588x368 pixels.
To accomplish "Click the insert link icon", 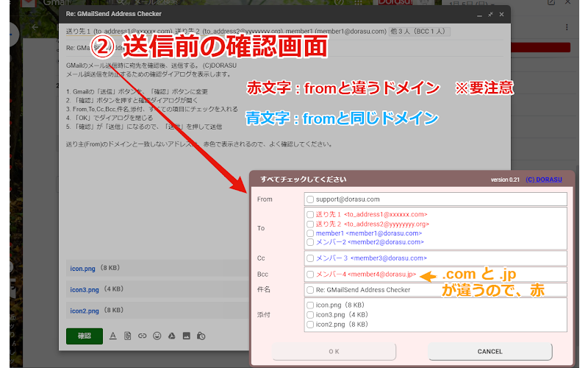I will click(x=142, y=336).
